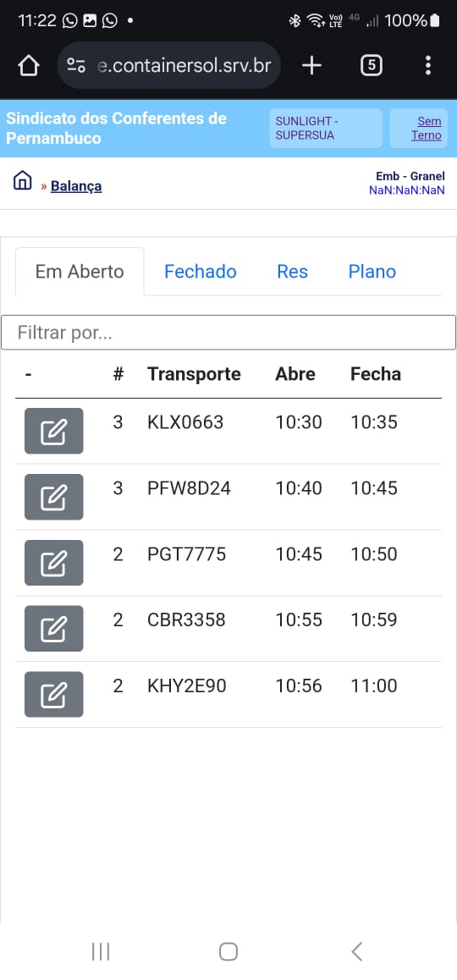Open edit icon for transport PGT7775

click(x=54, y=563)
